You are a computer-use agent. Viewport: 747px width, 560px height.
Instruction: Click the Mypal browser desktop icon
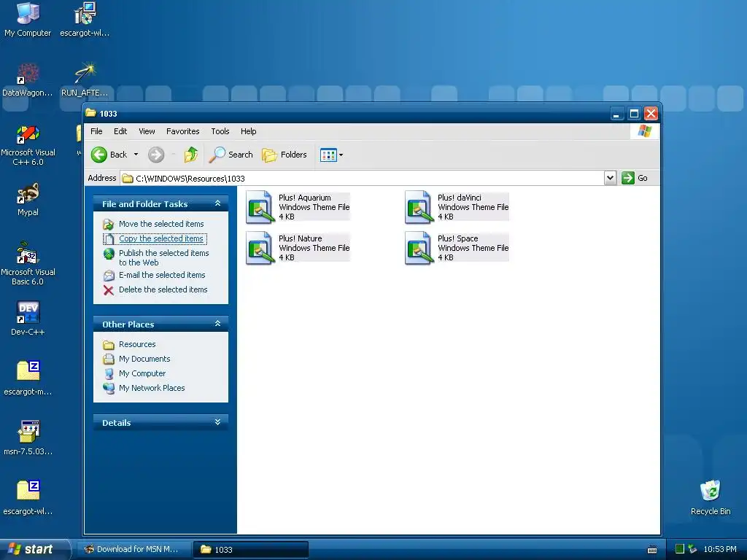click(28, 200)
